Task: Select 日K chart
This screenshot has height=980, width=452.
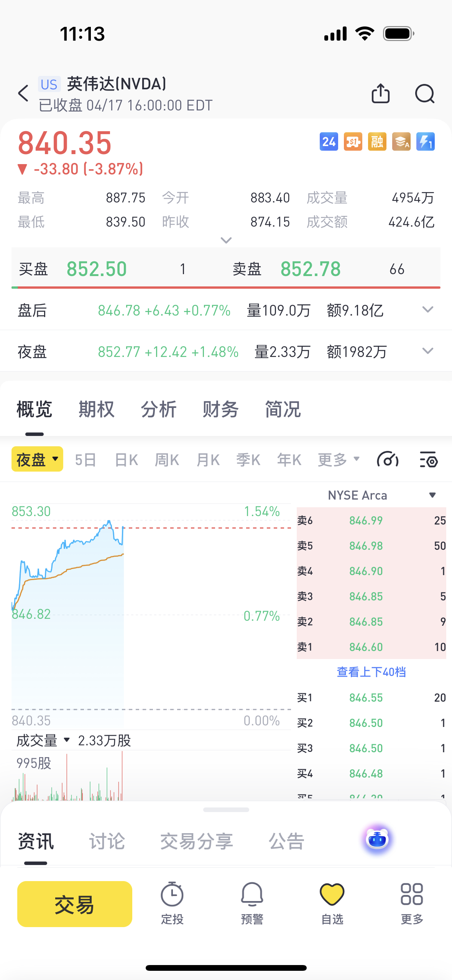Action: click(x=126, y=459)
